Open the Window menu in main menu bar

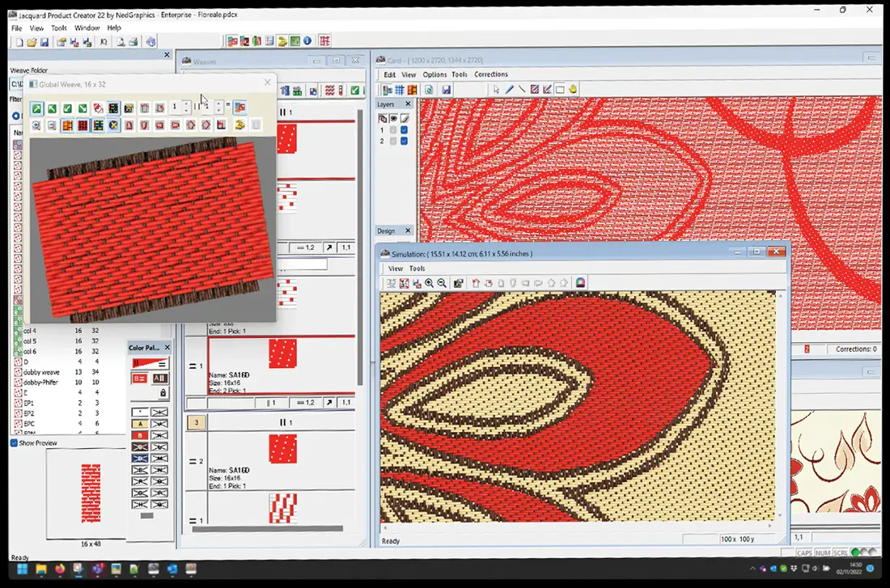[x=87, y=27]
